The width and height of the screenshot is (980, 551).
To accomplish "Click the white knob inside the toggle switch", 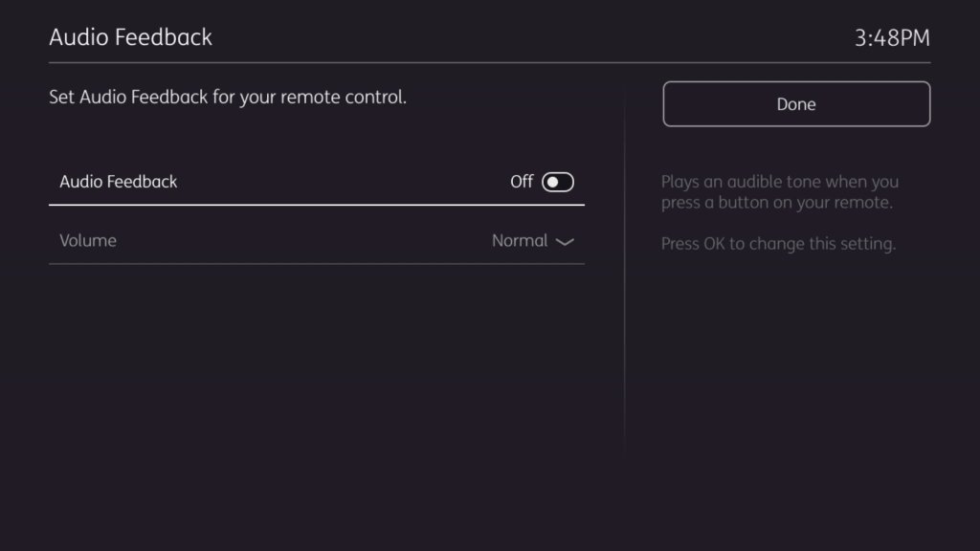I will tap(552, 182).
